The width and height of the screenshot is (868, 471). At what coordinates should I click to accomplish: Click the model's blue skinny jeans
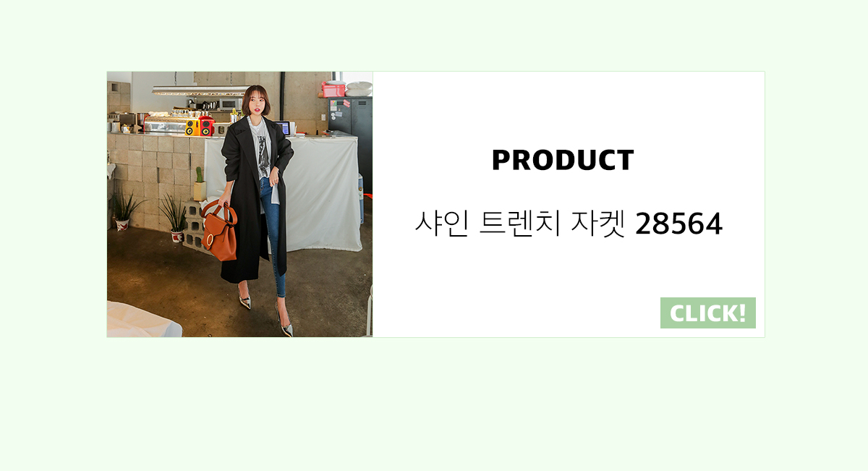pyautogui.click(x=273, y=239)
